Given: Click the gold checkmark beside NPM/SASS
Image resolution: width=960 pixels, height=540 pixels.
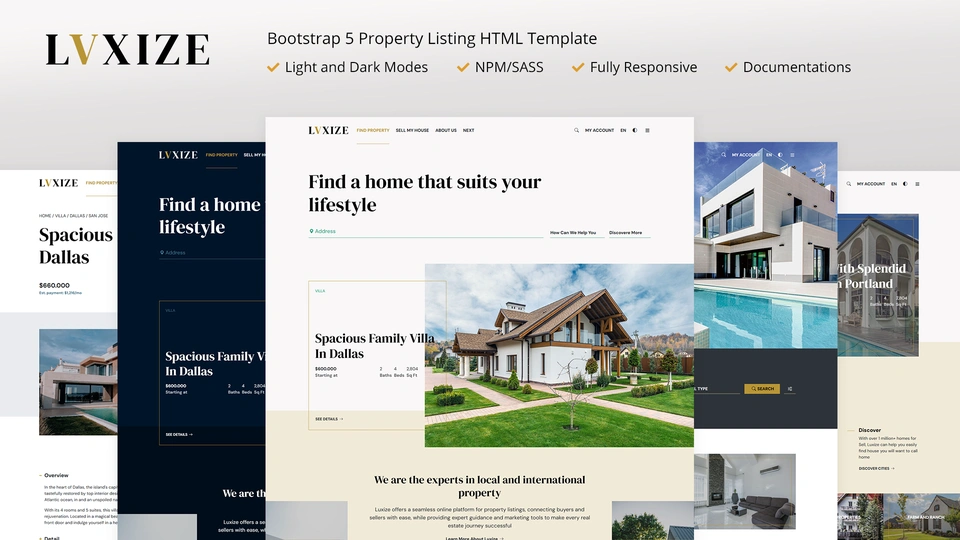Looking at the screenshot, I should 463,67.
